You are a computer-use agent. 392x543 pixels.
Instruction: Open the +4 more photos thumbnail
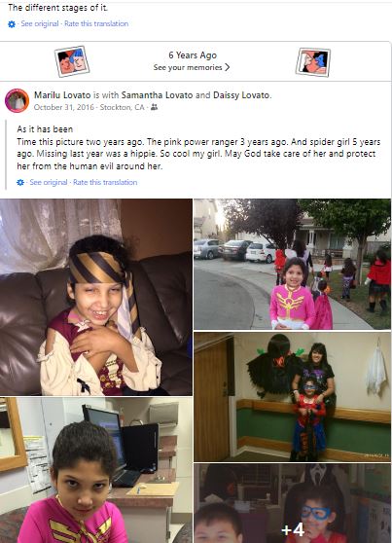[x=292, y=503]
